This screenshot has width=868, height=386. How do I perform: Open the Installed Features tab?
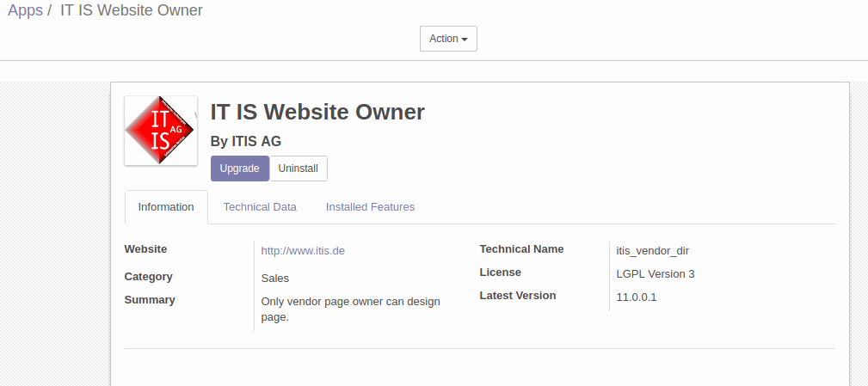point(370,207)
